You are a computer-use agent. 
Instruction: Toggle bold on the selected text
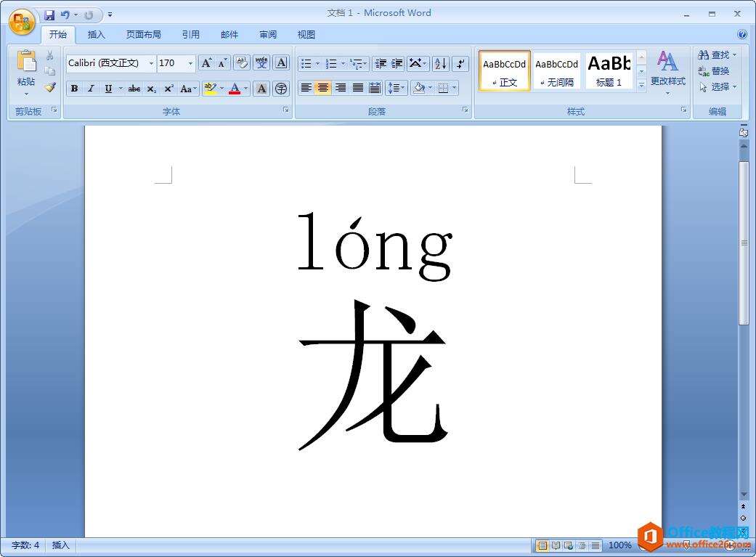point(74,89)
